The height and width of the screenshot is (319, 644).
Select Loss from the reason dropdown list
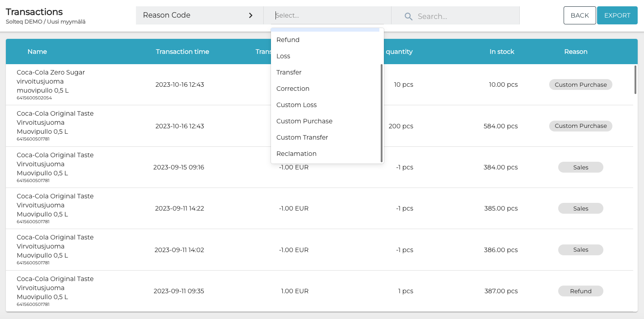tap(283, 56)
